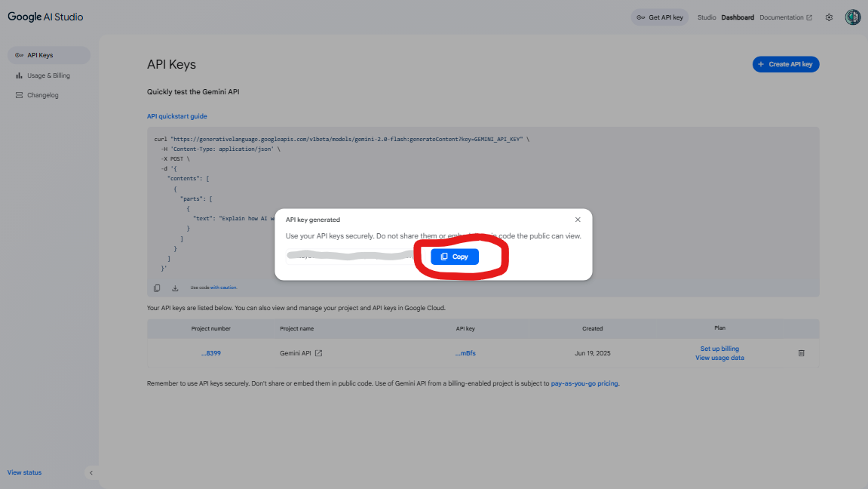868x489 pixels.
Task: Click the Project name column header
Action: 296,329
